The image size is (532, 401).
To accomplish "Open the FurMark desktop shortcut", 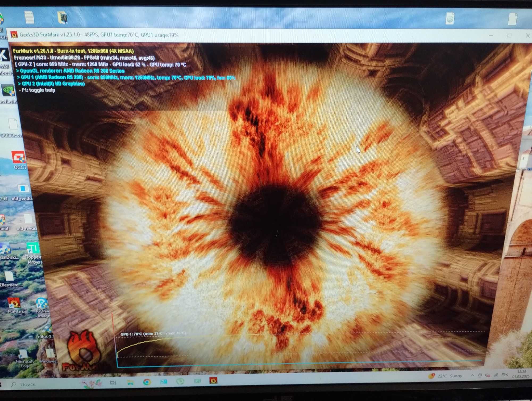I will (x=15, y=306).
